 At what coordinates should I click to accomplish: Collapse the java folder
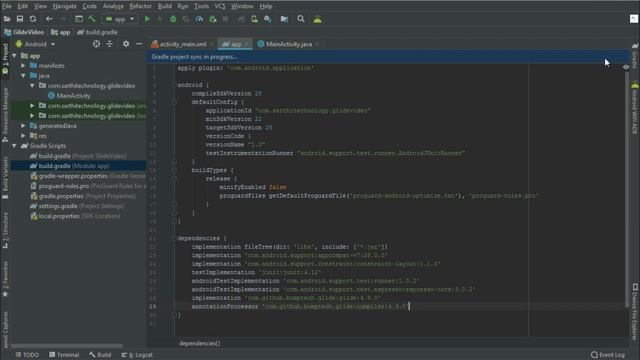click(x=23, y=76)
